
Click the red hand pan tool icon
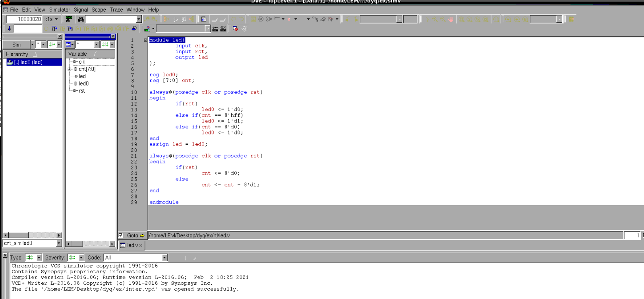[x=451, y=19]
